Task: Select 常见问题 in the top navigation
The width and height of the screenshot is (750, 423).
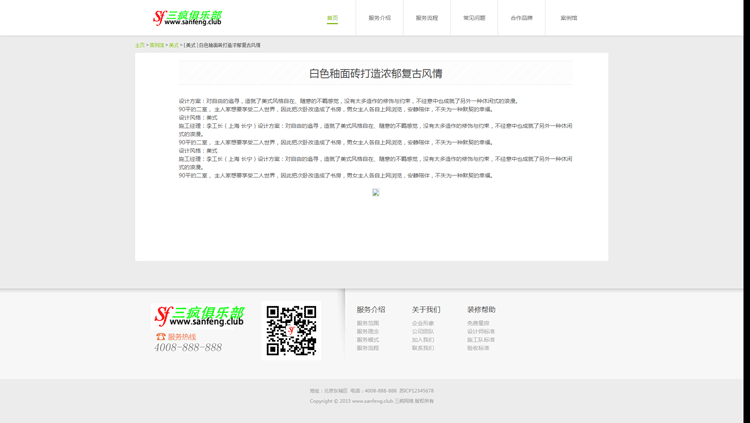Action: [x=474, y=18]
